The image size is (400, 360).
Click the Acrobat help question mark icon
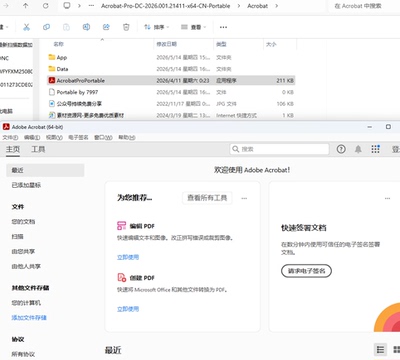[341, 149]
